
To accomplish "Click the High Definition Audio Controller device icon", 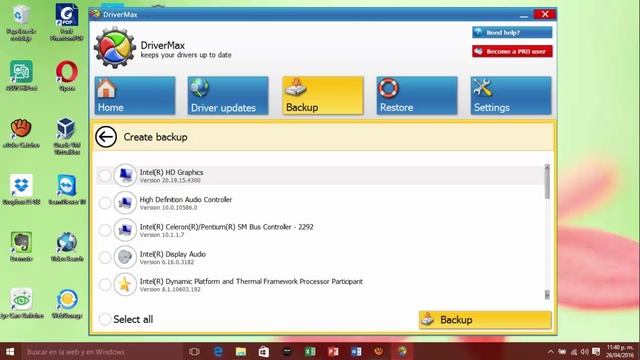I will click(x=125, y=203).
